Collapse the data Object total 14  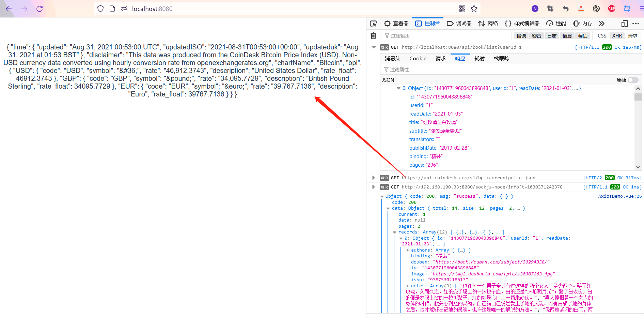point(388,208)
